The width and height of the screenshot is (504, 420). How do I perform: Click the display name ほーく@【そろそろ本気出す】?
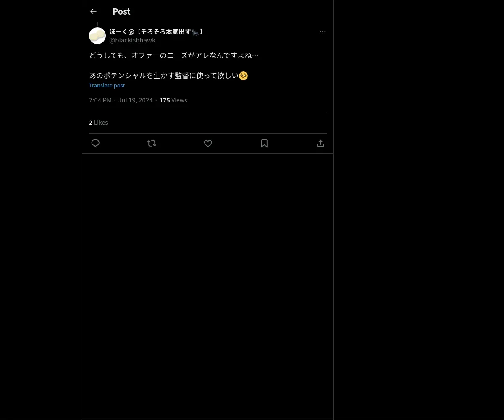[156, 31]
